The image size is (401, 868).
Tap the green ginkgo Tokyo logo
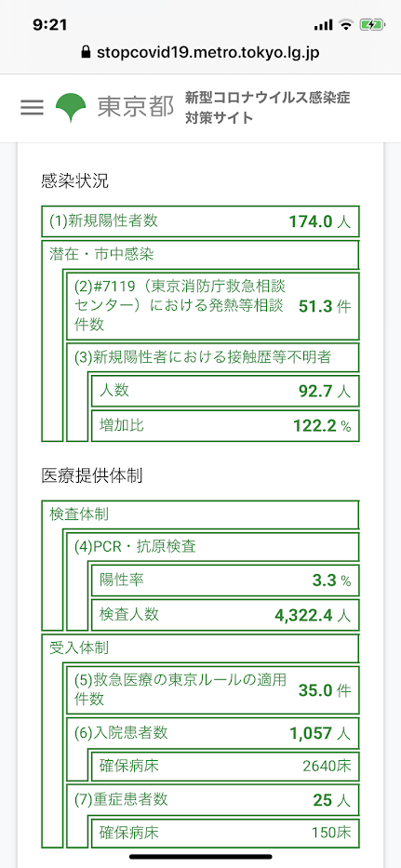pyautogui.click(x=71, y=107)
